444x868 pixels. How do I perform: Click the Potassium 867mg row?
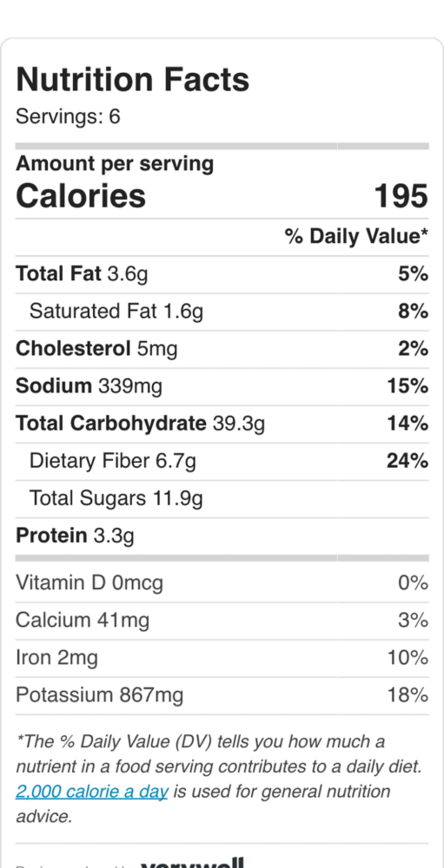pos(222,695)
